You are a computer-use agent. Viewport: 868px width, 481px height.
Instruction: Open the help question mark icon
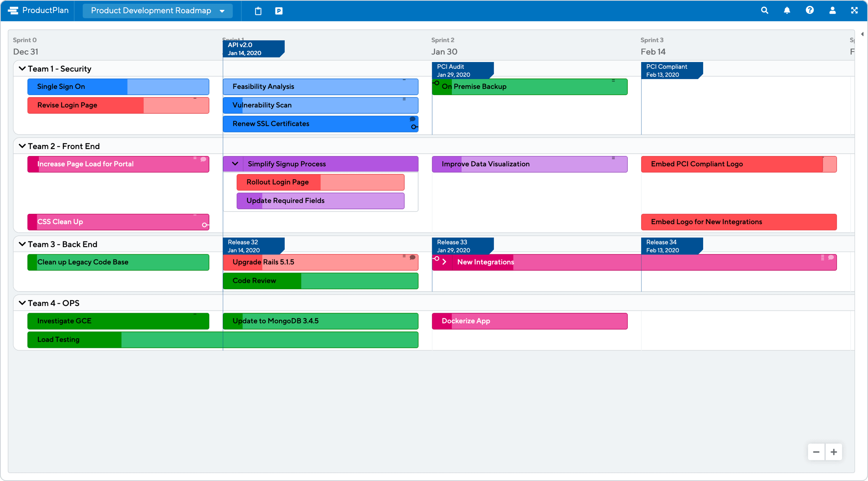pos(810,10)
